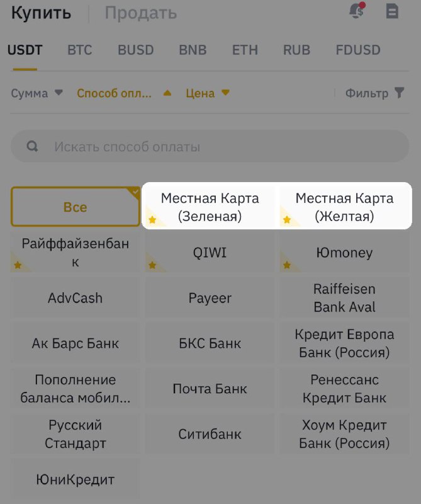Expand the Сумма dropdown
This screenshot has height=504, width=421.
pyautogui.click(x=36, y=93)
